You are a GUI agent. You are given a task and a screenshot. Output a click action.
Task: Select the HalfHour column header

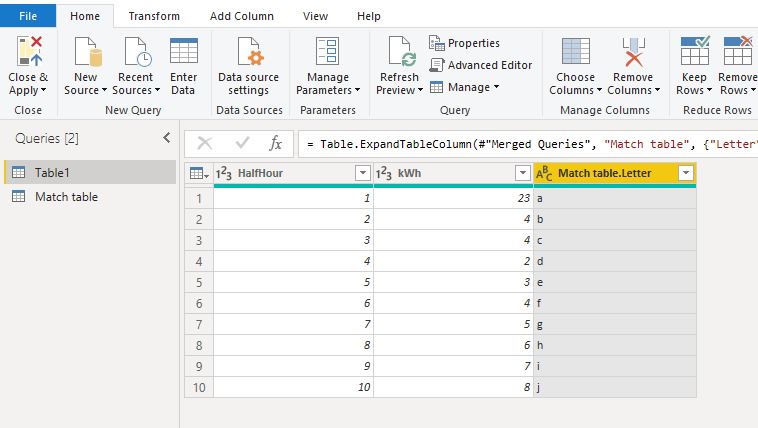tap(293, 173)
